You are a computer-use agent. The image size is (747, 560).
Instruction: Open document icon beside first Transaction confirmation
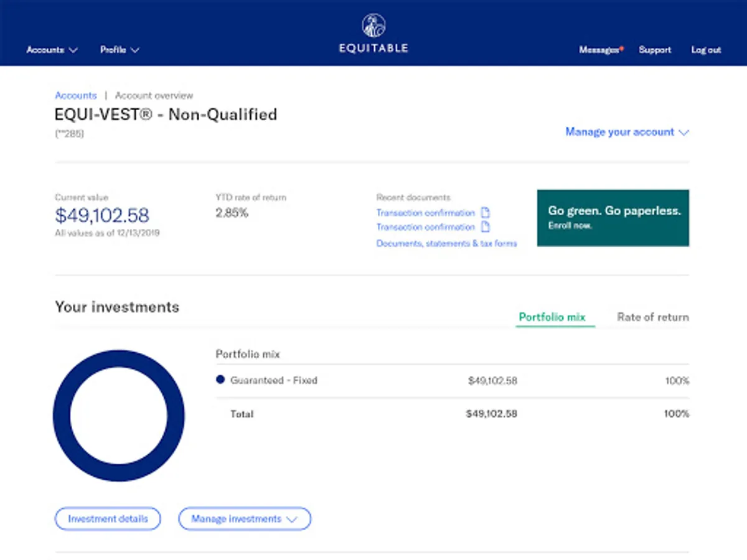click(x=486, y=213)
